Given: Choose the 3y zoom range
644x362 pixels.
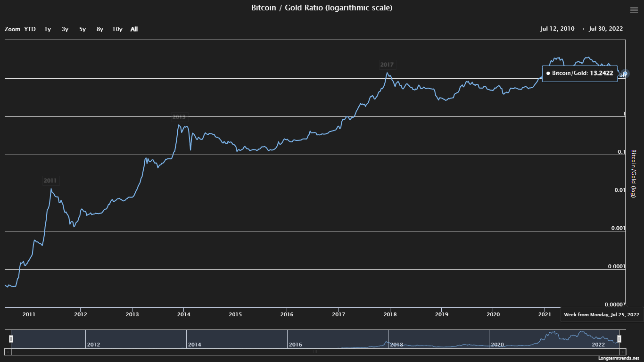Looking at the screenshot, I should coord(65,29).
